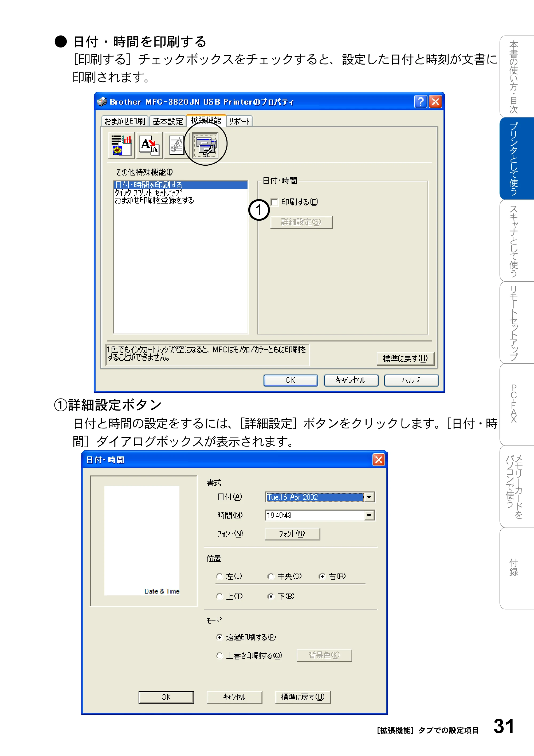The width and height of the screenshot is (534, 756).
Task: Click 標準に戻す(U) in the 日付・時間 dialog
Action: pyautogui.click(x=303, y=697)
